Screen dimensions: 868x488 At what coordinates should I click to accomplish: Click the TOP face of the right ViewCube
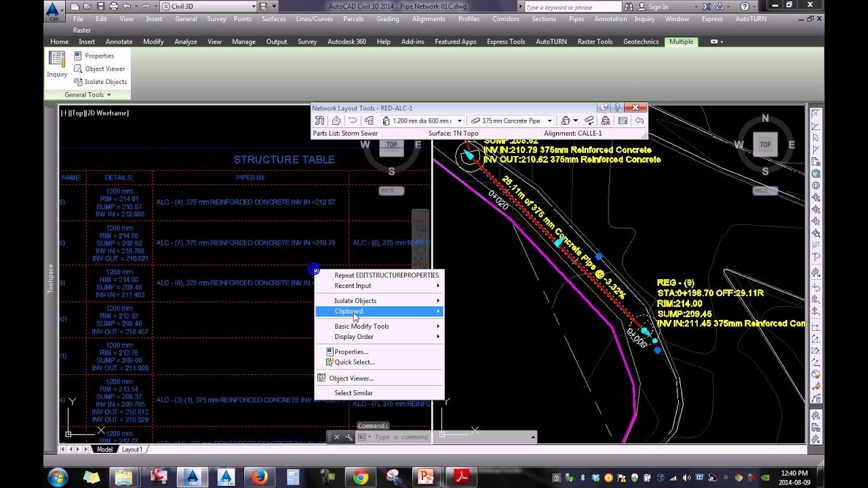(765, 144)
